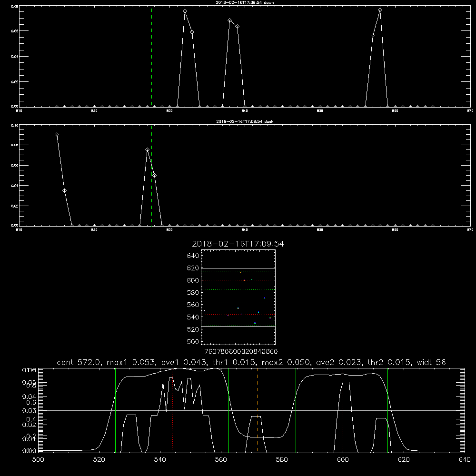Image resolution: width=476 pixels, height=476 pixels.
Task: Select 'widt 56' in the bottom plot title
Action: click(431, 362)
